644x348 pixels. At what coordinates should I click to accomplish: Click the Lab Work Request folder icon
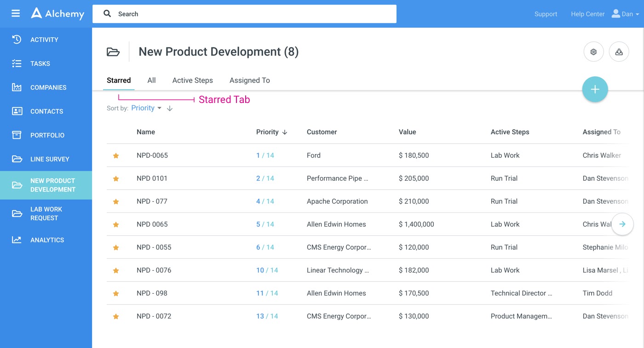(x=17, y=213)
